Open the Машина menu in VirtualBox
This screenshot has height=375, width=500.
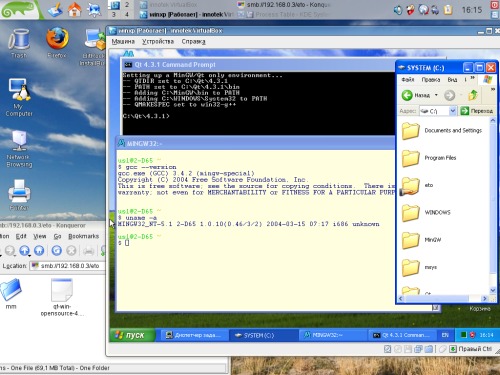click(123, 42)
